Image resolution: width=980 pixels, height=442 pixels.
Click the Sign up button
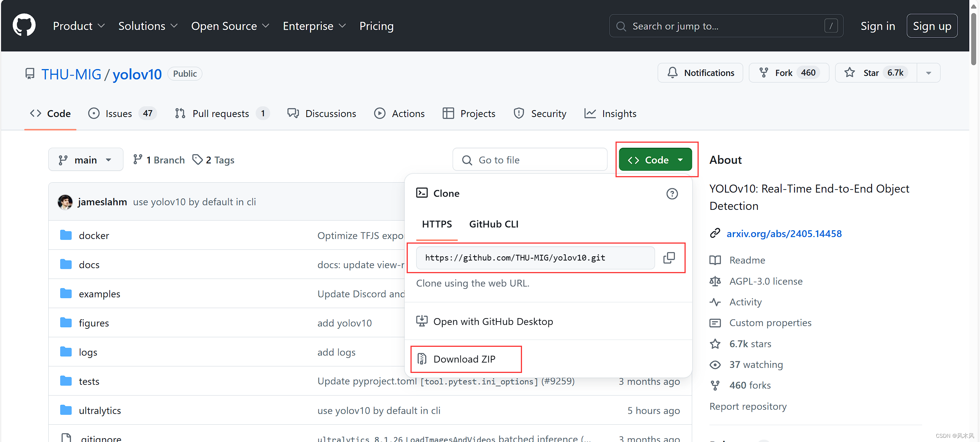[932, 26]
